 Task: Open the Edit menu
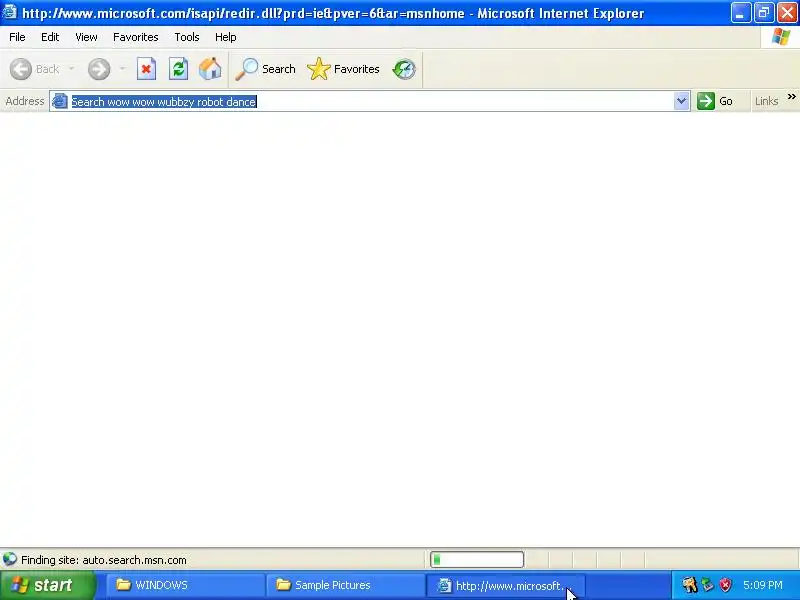pos(50,37)
